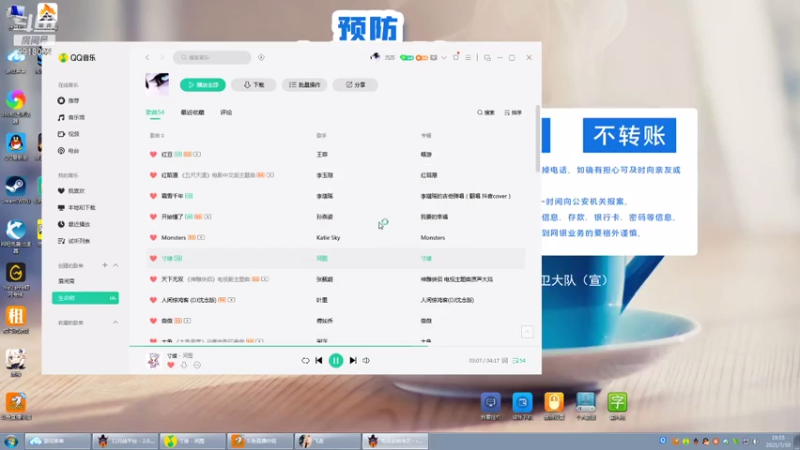Screen dimensions: 800x450
Task: Toggle heart on 天下无双 row
Action: tap(153, 280)
